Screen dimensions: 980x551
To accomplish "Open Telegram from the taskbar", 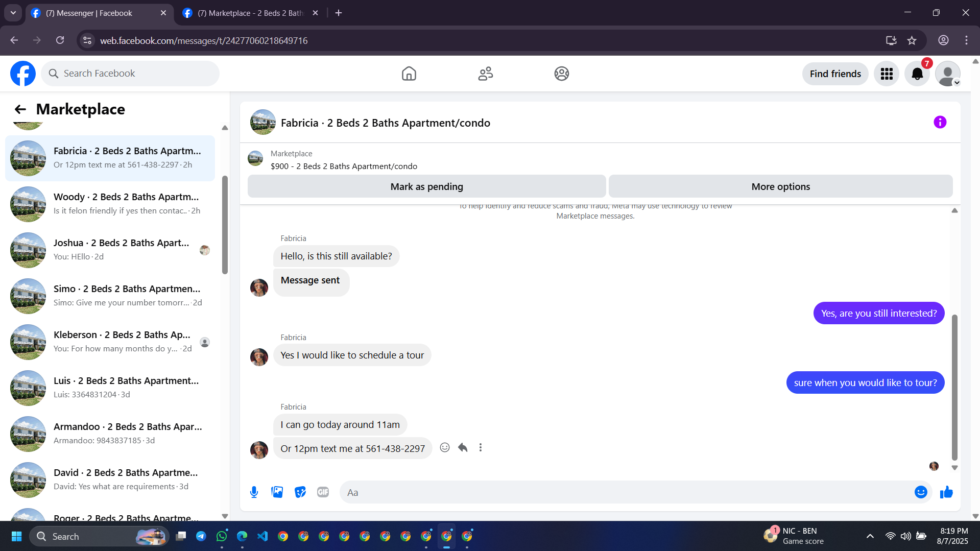I will pyautogui.click(x=201, y=536).
